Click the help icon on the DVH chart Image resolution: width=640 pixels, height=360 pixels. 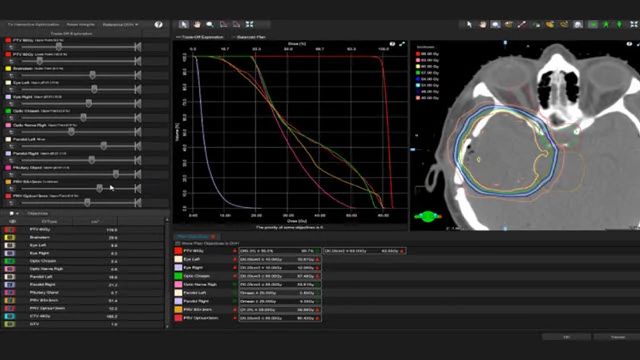pyautogui.click(x=392, y=44)
